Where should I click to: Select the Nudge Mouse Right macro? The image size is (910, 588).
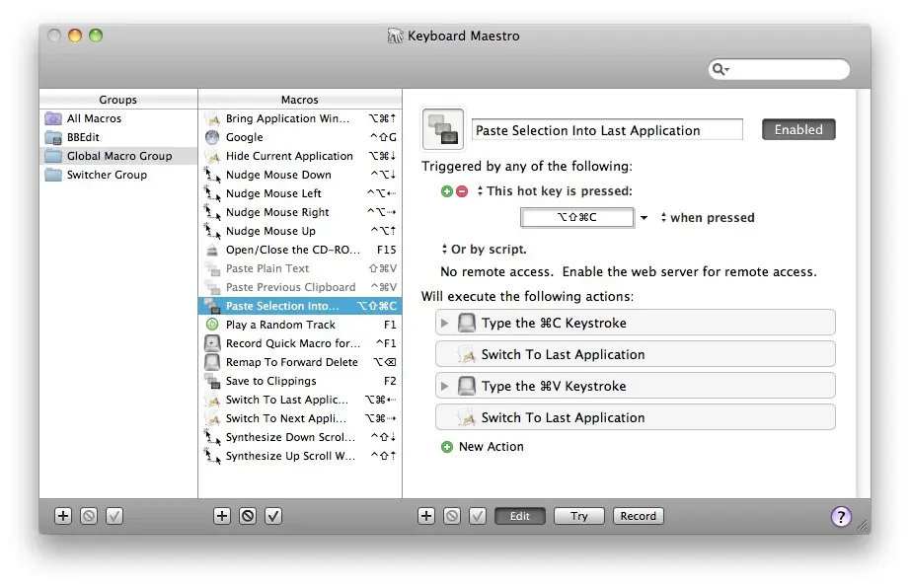tap(300, 212)
